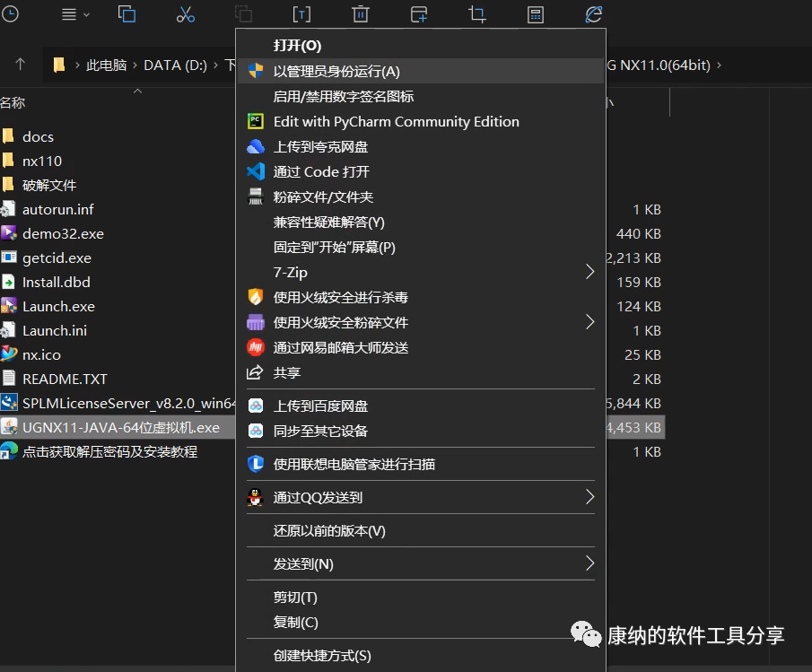The height and width of the screenshot is (672, 812).
Task: Click shredder icon for 粉碎文件/文件夹
Action: pyautogui.click(x=256, y=196)
